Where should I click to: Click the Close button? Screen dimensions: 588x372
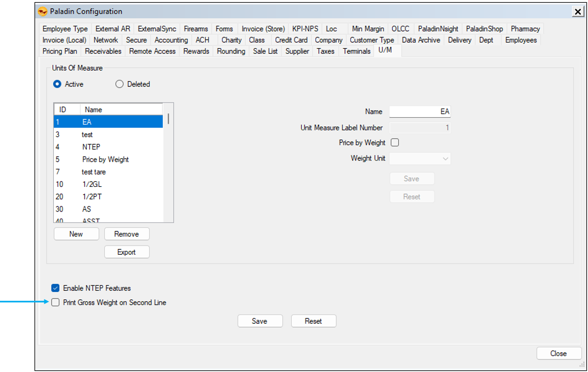(x=558, y=353)
